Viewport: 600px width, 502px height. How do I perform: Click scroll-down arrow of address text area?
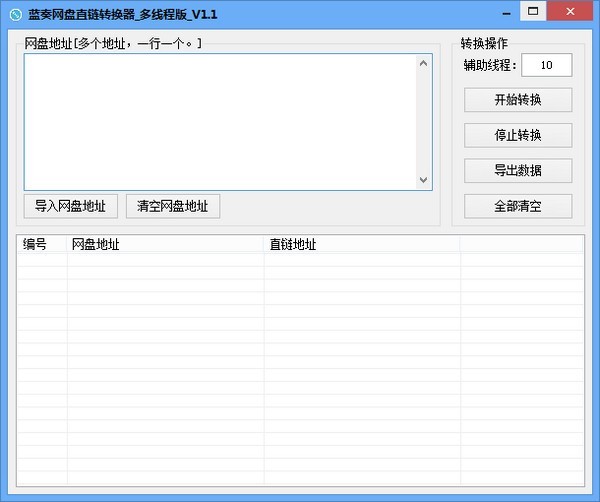423,180
